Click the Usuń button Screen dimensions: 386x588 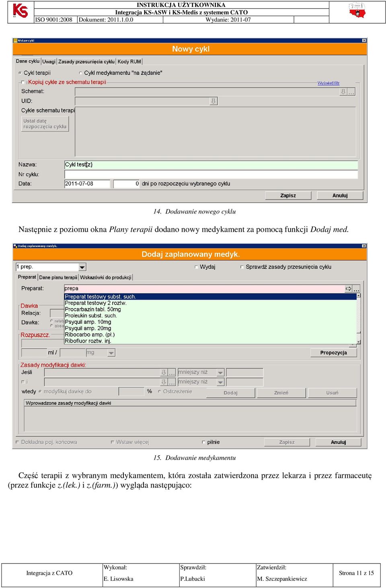click(x=332, y=393)
